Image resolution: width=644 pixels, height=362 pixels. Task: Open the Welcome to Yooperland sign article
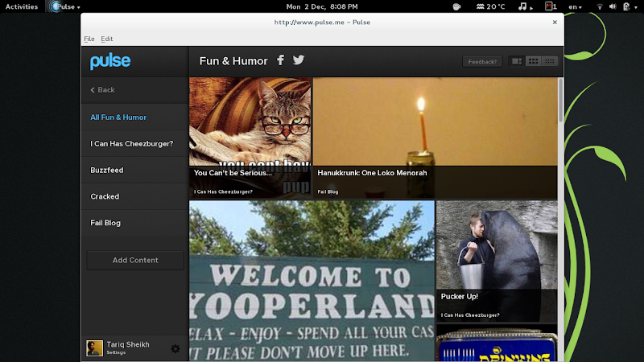(312, 281)
